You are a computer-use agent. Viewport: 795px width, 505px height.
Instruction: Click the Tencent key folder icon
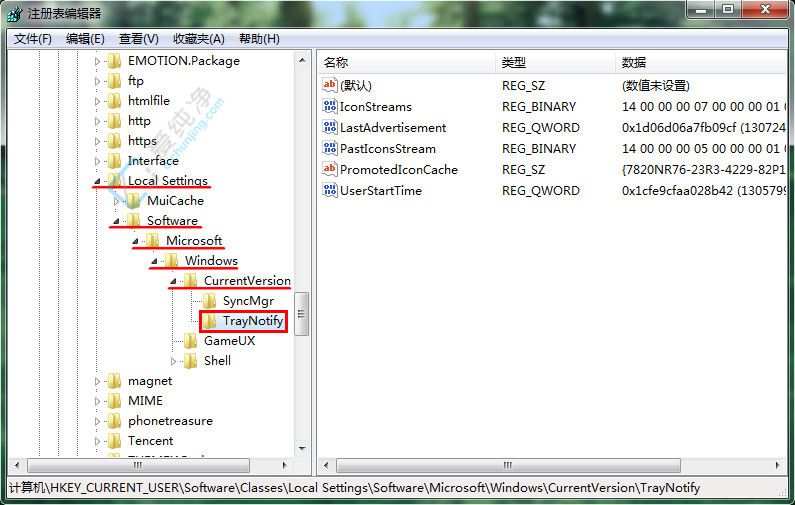pyautogui.click(x=115, y=441)
